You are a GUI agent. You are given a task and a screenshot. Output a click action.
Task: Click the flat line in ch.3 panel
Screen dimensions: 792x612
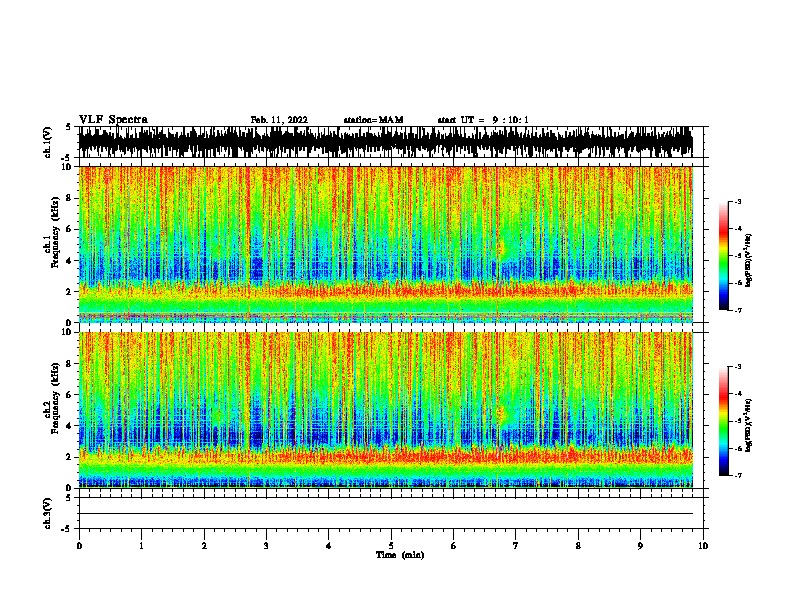click(385, 514)
